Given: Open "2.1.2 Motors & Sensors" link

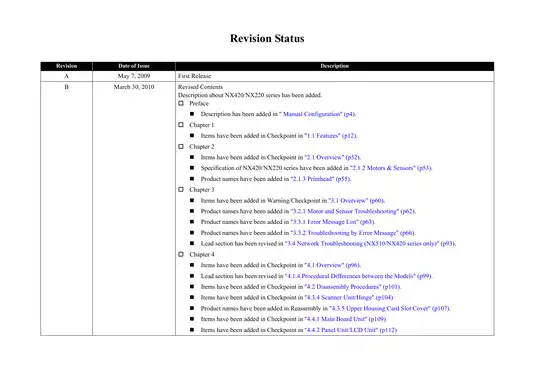Looking at the screenshot, I should 391,168.
